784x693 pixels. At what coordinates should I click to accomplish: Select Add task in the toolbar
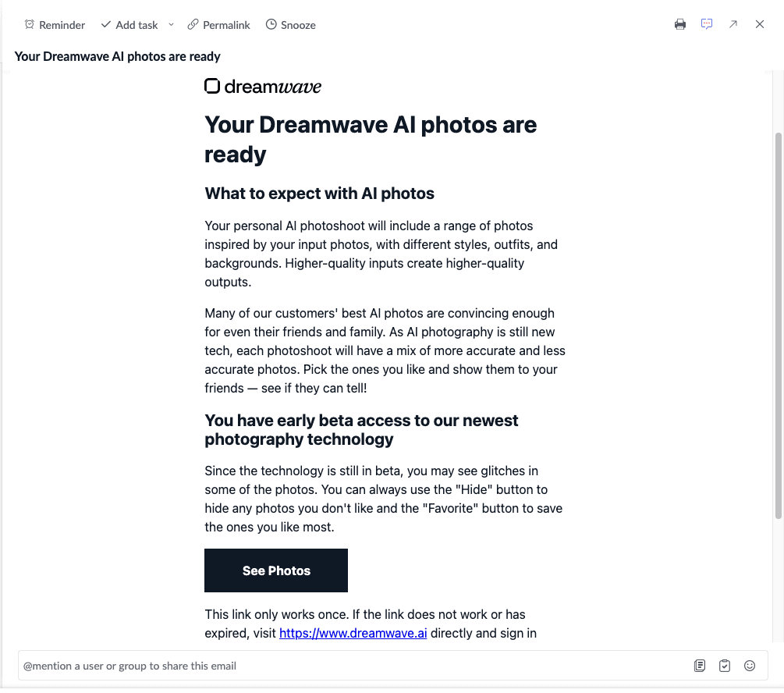(129, 24)
